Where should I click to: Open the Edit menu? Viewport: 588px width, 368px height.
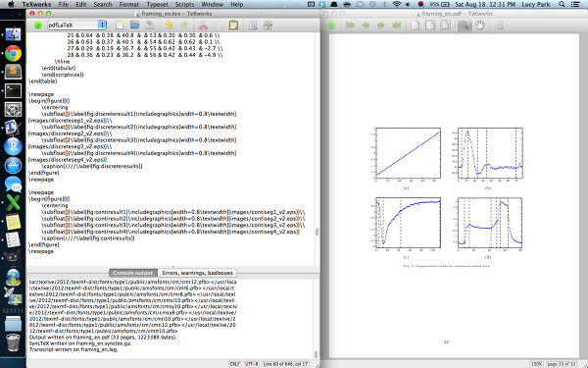click(x=81, y=5)
